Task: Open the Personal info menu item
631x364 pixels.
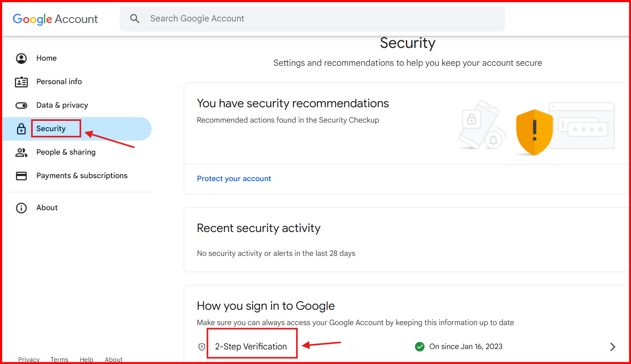Action: click(59, 82)
